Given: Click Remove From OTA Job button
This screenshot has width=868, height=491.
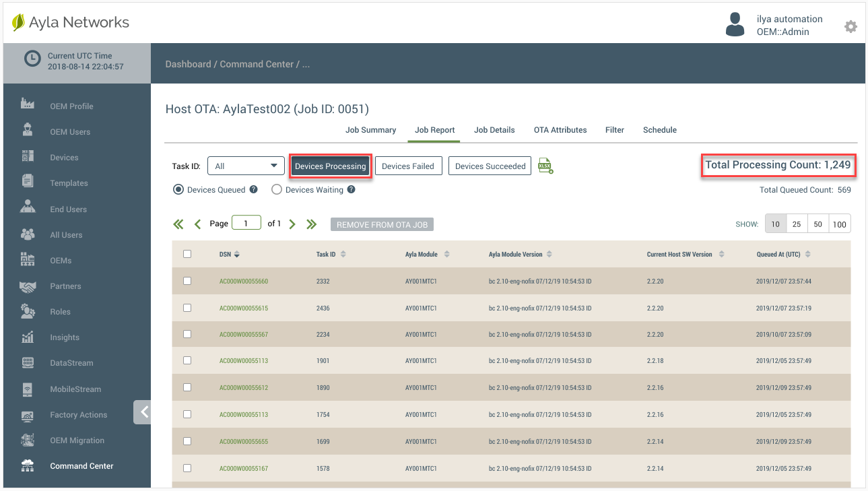Looking at the screenshot, I should pos(382,224).
